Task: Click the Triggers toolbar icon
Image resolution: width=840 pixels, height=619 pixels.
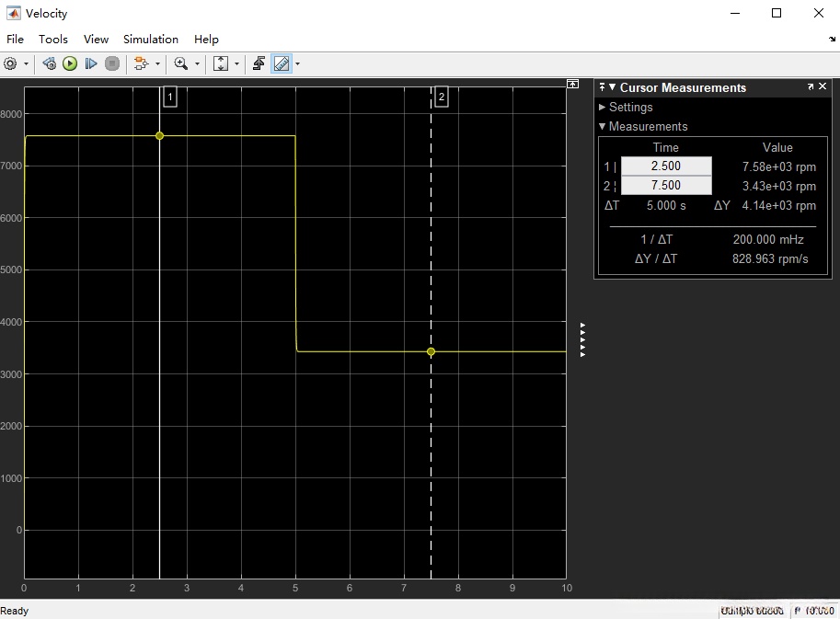Action: (259, 63)
